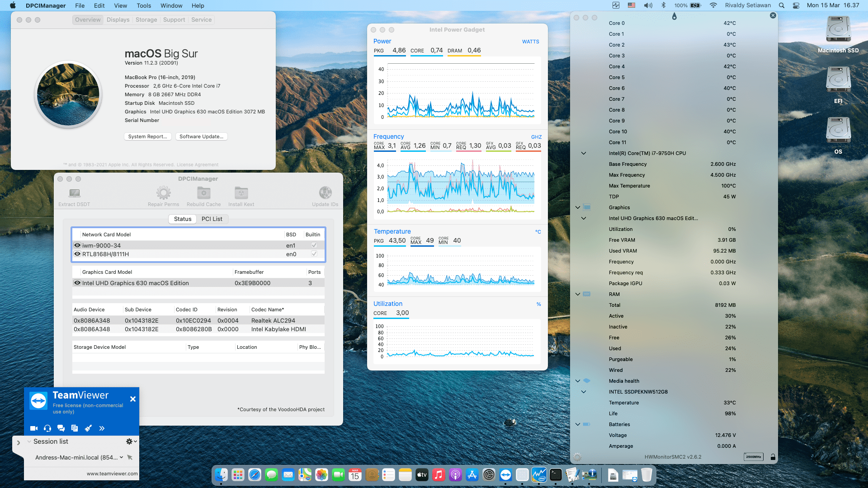The image size is (868, 488).
Task: Toggle the lock icon in HWMonitorSMC2
Action: click(x=773, y=457)
